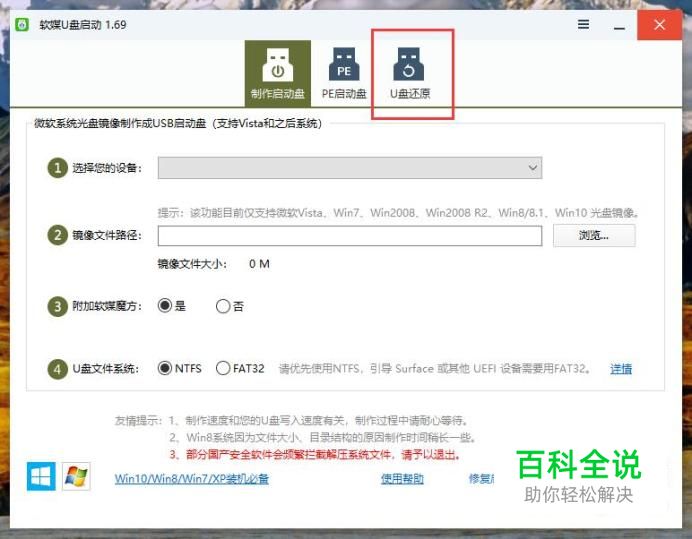Image resolution: width=692 pixels, height=539 pixels.
Task: Switch to the PE启动盘 tab
Action: [344, 74]
